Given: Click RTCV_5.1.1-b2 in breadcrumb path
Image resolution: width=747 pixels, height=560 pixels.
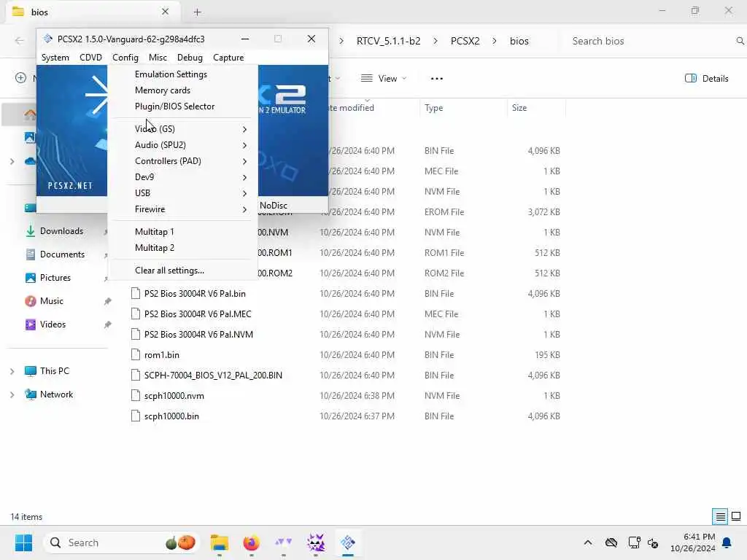Looking at the screenshot, I should coord(388,41).
